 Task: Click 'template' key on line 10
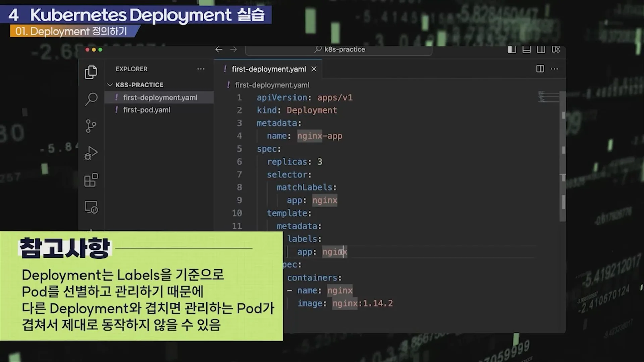(x=287, y=213)
